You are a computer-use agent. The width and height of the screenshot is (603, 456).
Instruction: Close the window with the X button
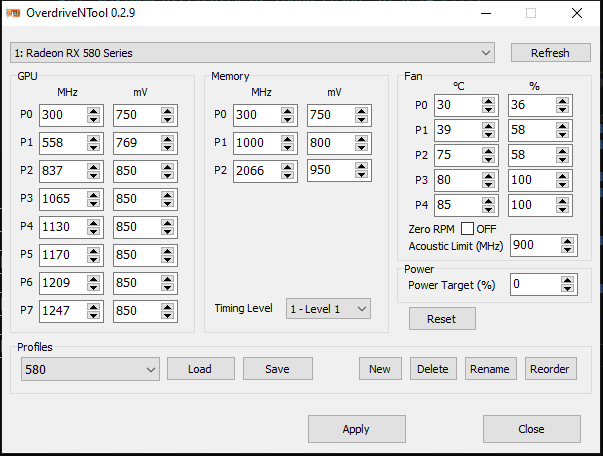[577, 13]
